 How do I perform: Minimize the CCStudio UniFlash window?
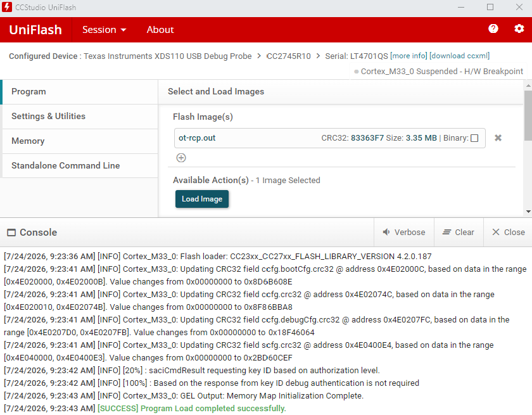tap(461, 7)
